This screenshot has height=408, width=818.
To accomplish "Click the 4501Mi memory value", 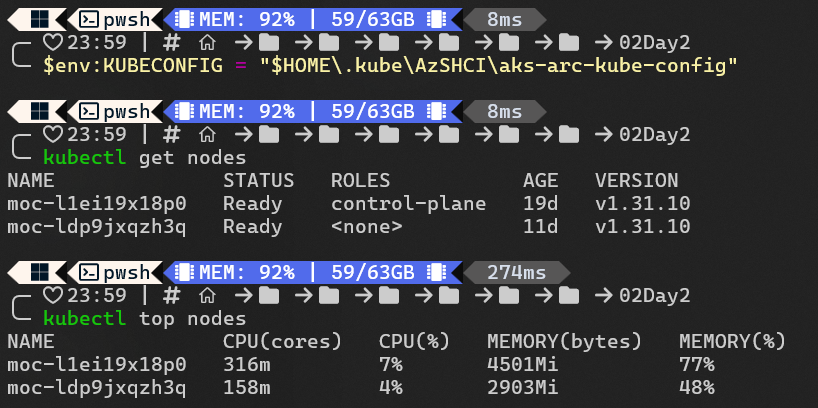I will (x=522, y=365).
